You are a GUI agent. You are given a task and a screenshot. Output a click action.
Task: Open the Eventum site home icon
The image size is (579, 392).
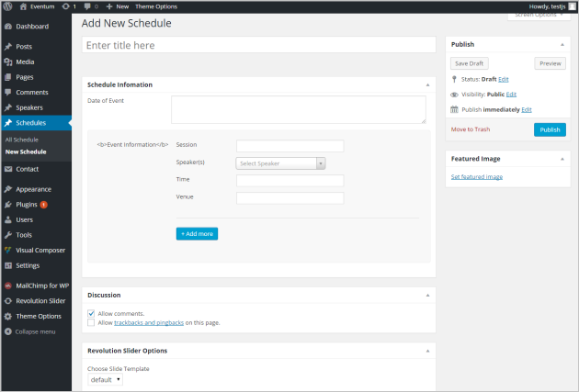point(23,6)
